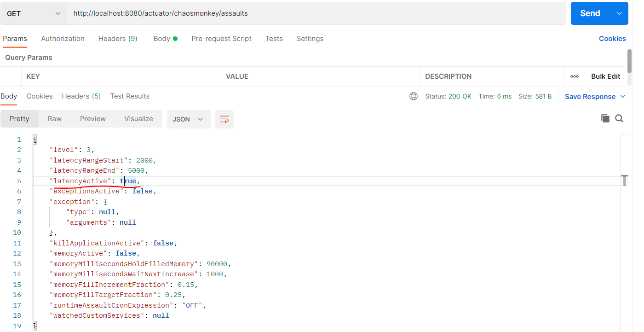This screenshot has width=644, height=332.
Task: Open the Tests tab
Action: coord(274,39)
